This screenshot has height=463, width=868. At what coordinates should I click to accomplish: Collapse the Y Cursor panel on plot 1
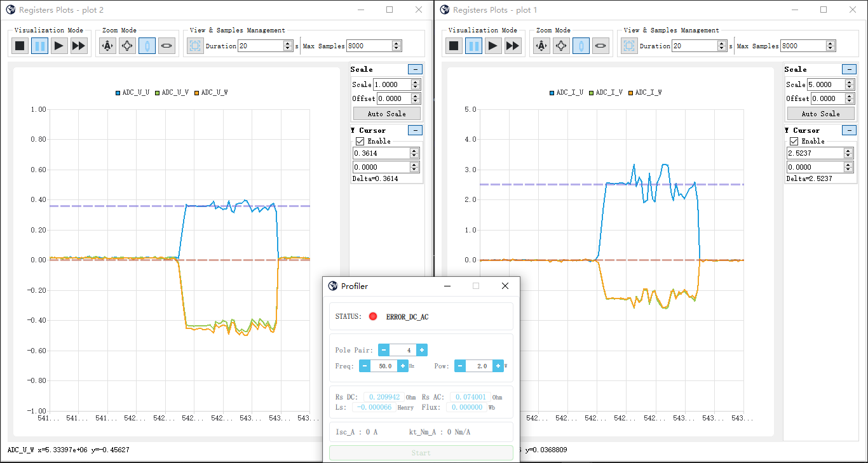850,130
